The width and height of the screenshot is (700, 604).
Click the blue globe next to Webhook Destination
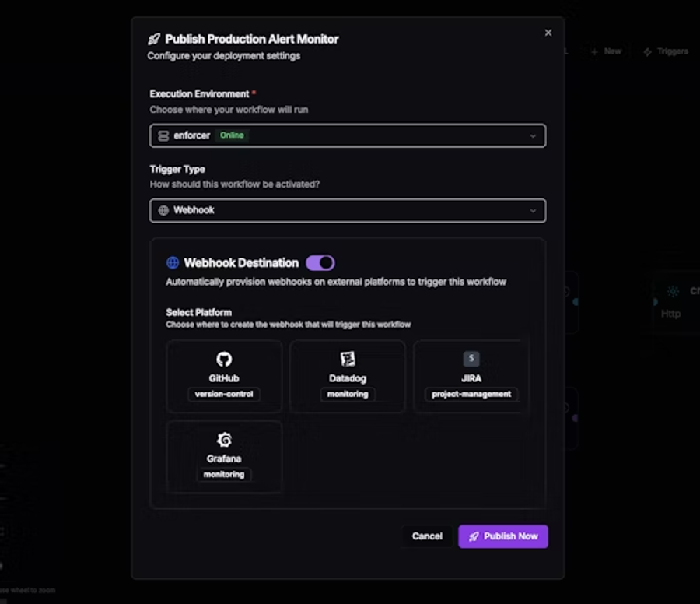click(173, 262)
